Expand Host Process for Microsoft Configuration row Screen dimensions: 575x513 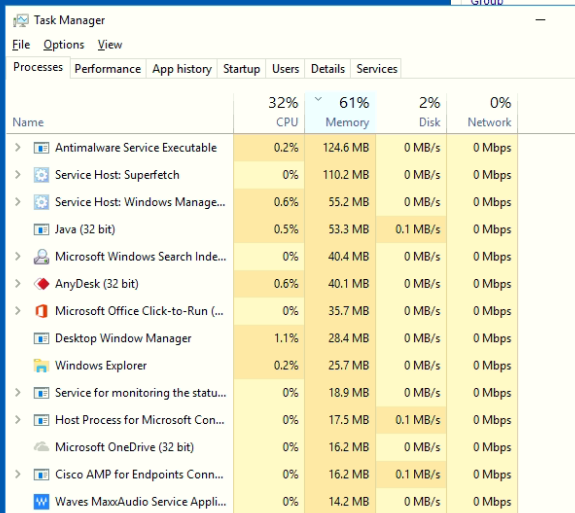(18, 420)
